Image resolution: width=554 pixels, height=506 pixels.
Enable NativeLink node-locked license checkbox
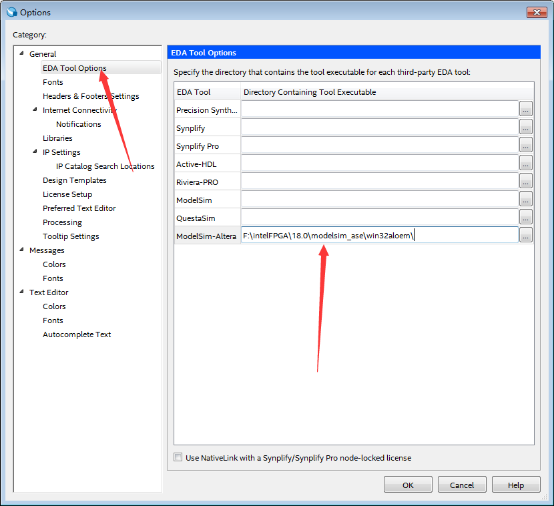pyautogui.click(x=178, y=457)
